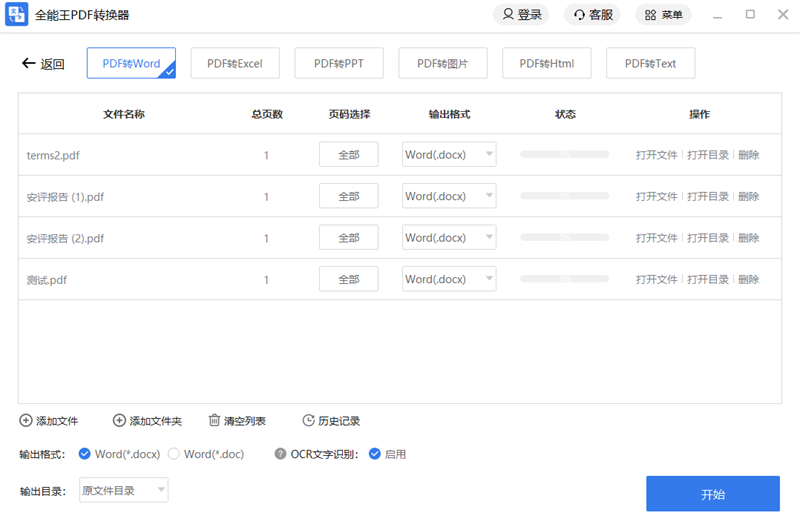
Task: Click the 添加文件夹 plus icon
Action: click(119, 421)
